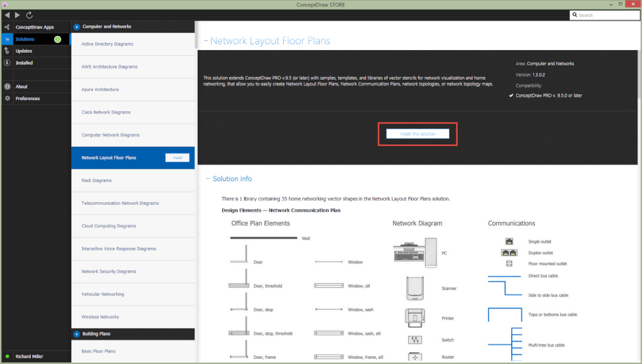The width and height of the screenshot is (642, 364).
Task: Open Preferences from the sidebar
Action: pyautogui.click(x=28, y=98)
